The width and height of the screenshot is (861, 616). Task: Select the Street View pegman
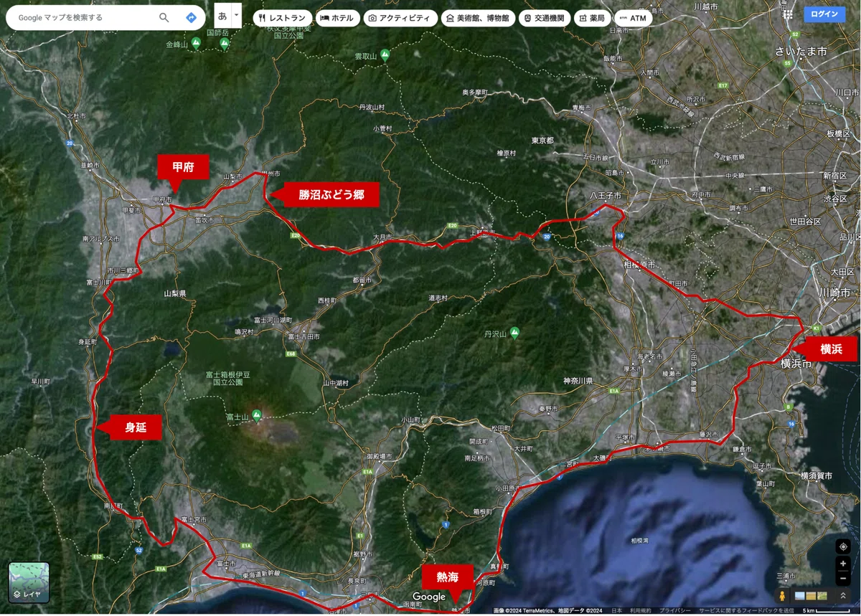point(783,596)
